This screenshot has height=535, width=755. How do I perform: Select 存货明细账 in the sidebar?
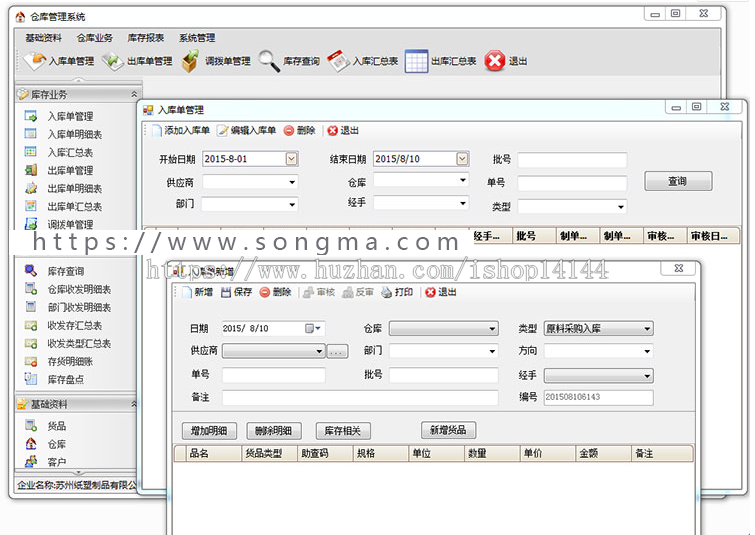70,361
